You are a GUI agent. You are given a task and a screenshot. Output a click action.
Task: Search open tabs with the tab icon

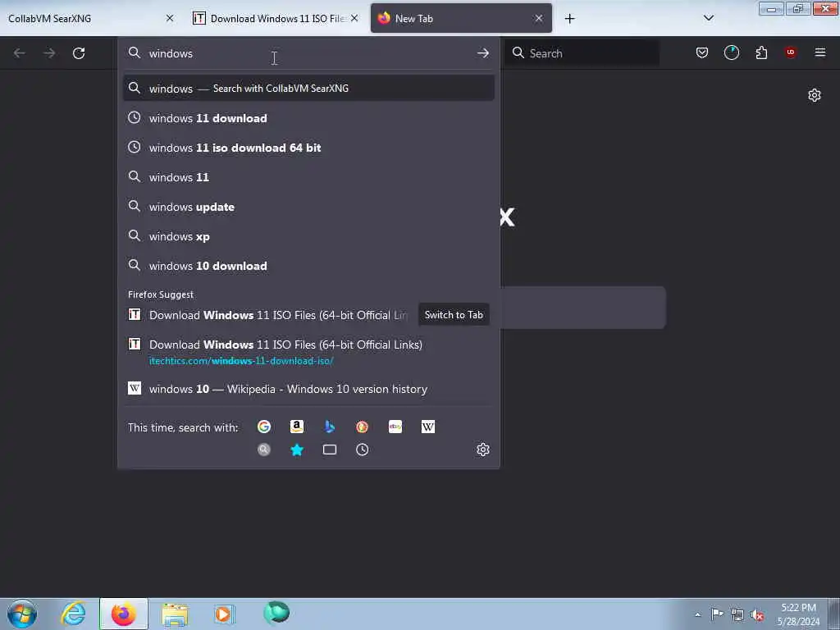click(x=330, y=450)
